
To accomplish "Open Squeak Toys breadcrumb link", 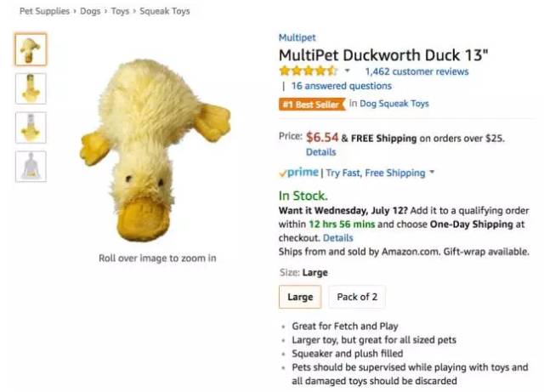I will pyautogui.click(x=167, y=12).
